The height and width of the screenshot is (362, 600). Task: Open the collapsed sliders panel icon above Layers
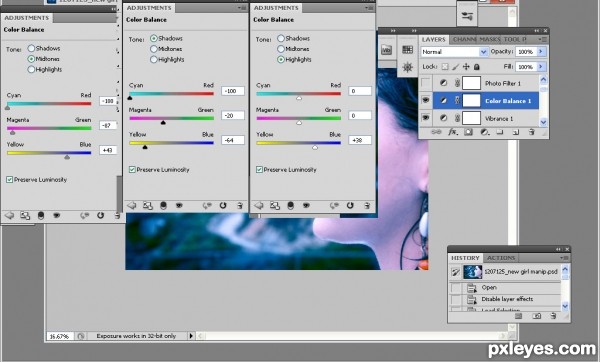coord(467,16)
